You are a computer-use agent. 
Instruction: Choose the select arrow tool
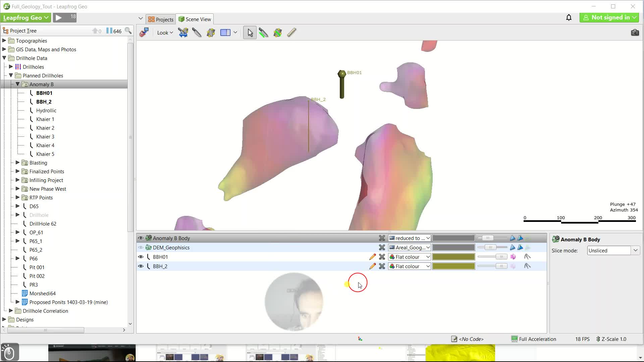click(250, 33)
